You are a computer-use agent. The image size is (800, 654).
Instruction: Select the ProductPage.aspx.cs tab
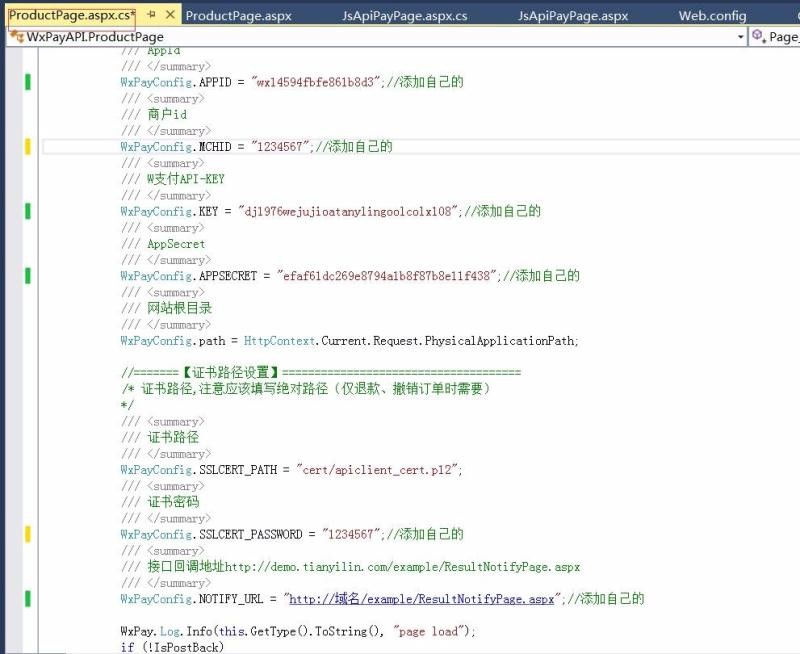pyautogui.click(x=72, y=15)
